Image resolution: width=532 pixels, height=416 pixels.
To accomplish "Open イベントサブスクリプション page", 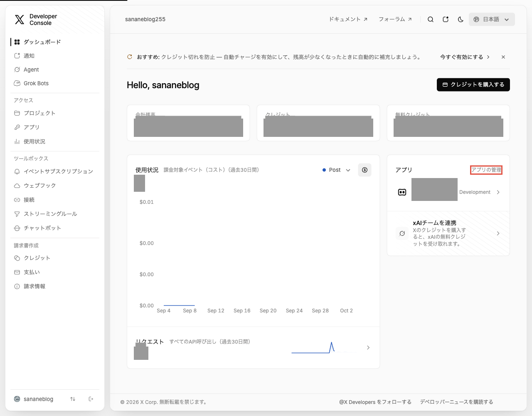I will pyautogui.click(x=55, y=171).
